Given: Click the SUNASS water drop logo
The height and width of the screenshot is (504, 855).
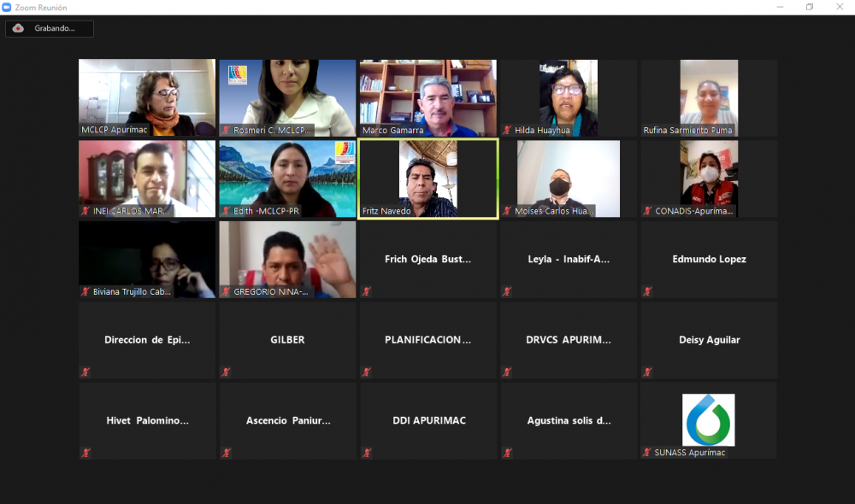Looking at the screenshot, I should click(708, 419).
